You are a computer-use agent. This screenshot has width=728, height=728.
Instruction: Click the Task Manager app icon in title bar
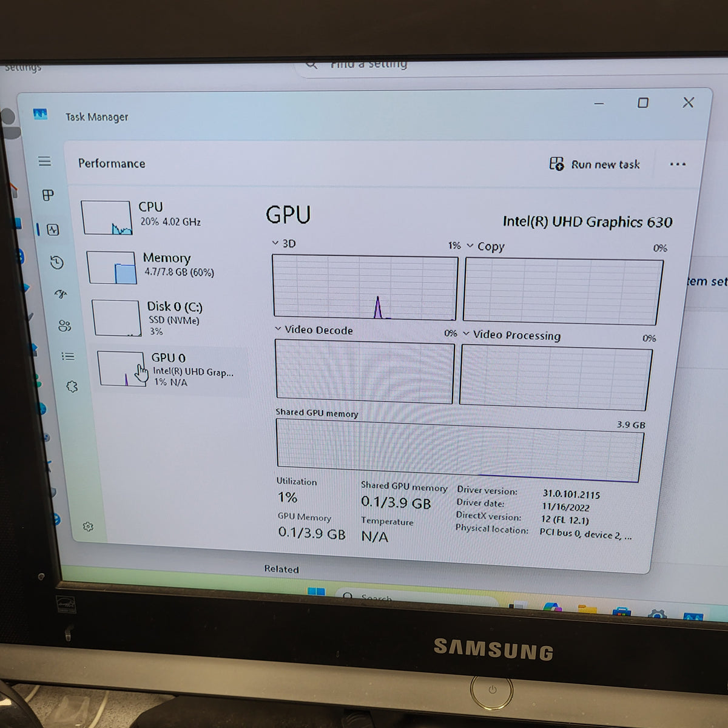coord(40,114)
